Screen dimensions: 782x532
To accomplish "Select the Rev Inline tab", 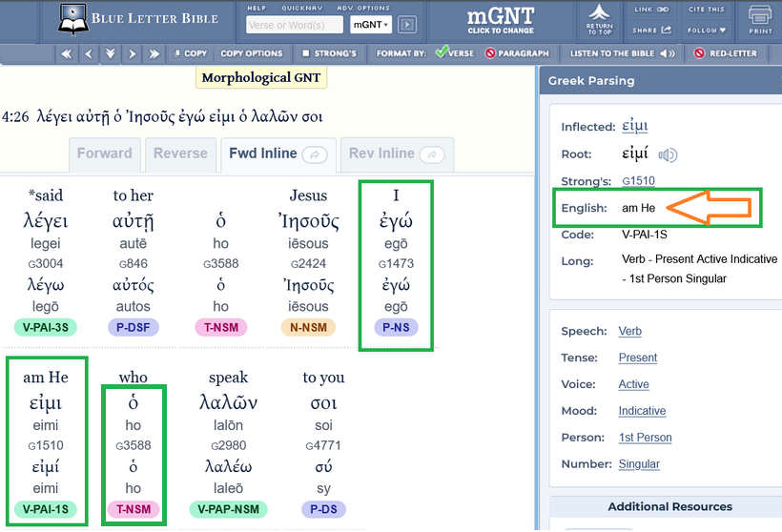I will [397, 154].
